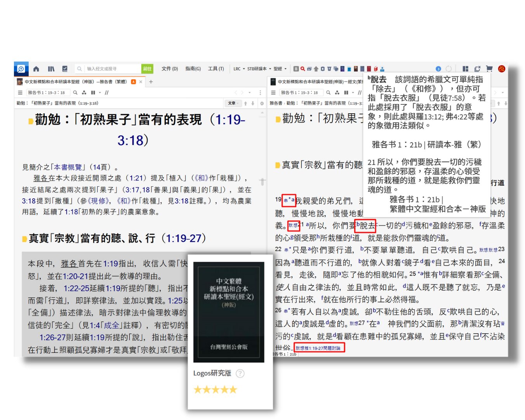Open the 本書概覽 link
The height and width of the screenshot is (420, 525).
(68, 167)
